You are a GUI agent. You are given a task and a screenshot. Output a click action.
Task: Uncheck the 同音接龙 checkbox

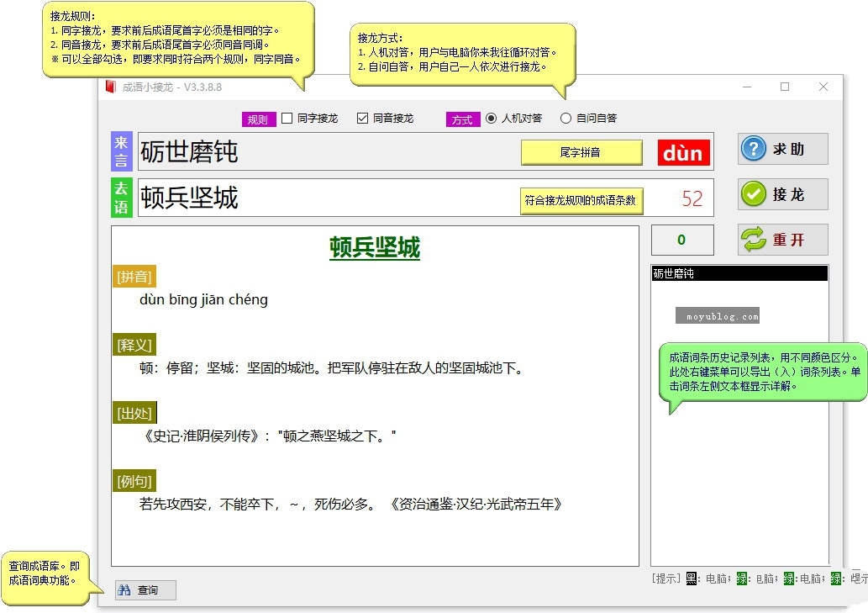(x=363, y=119)
